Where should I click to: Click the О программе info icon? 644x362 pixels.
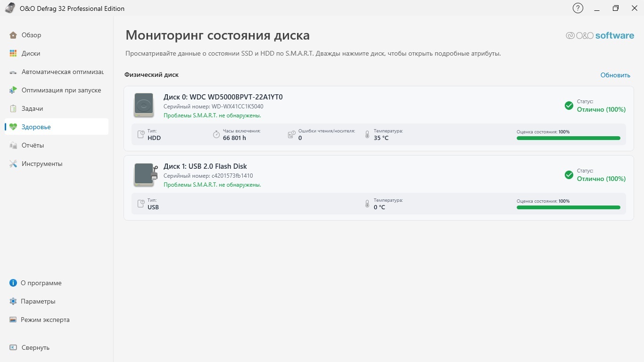(x=13, y=283)
